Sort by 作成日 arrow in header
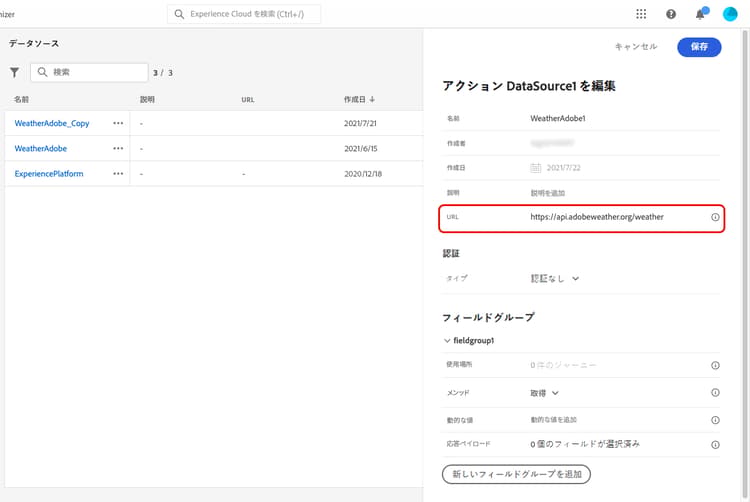Viewport: 750px width, 502px height. pyautogui.click(x=372, y=99)
